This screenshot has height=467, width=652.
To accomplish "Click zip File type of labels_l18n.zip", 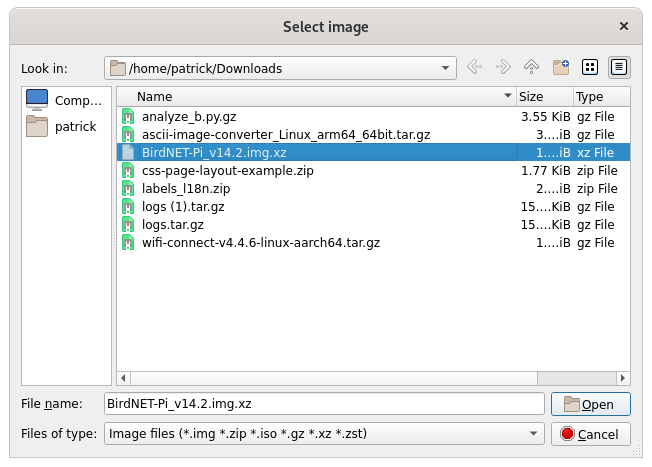I will point(597,188).
